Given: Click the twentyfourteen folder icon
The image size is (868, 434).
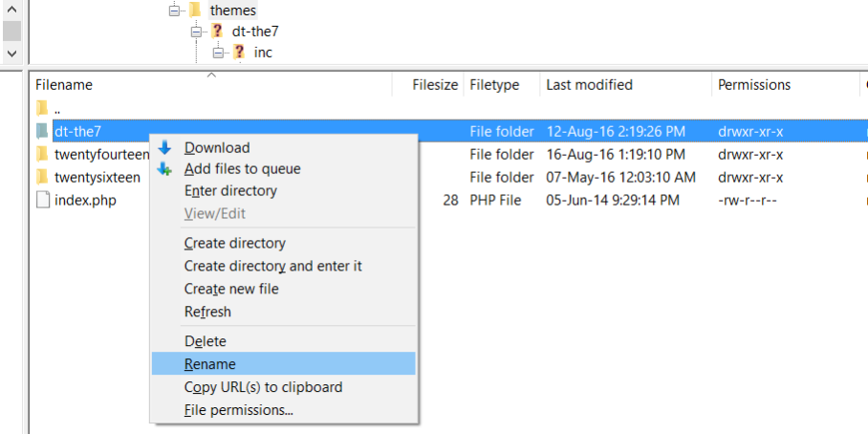Looking at the screenshot, I should pos(42,154).
